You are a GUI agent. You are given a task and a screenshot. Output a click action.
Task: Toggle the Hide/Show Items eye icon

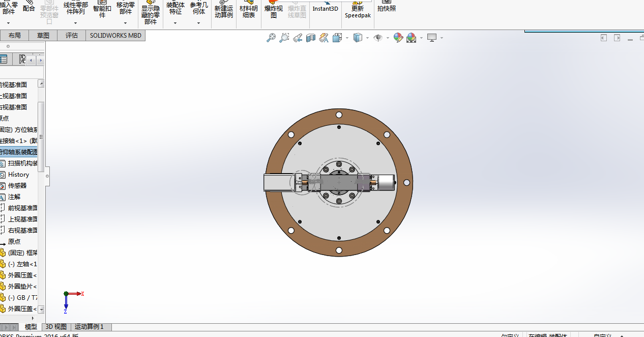[x=378, y=38]
